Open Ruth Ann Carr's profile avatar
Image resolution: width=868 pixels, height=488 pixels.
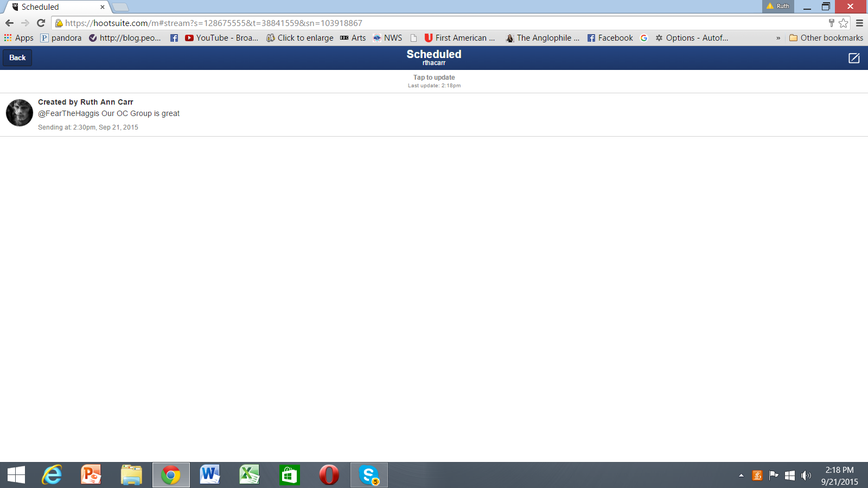click(20, 113)
